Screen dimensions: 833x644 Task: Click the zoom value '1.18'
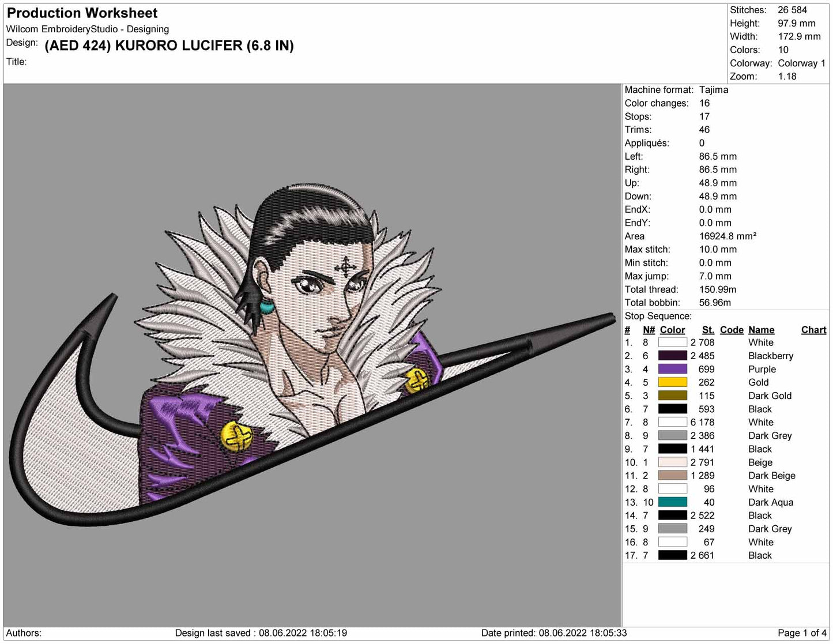[x=787, y=77]
